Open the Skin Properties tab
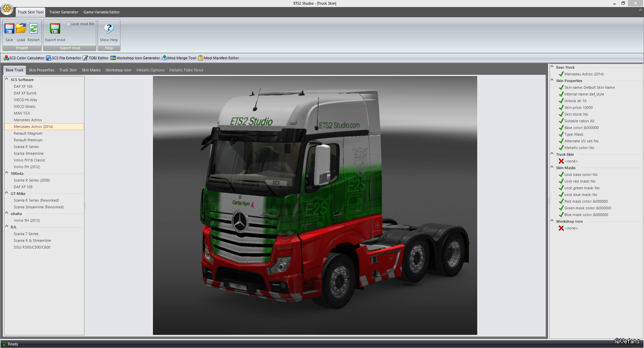Viewport: 644px width, 348px height. coord(42,70)
